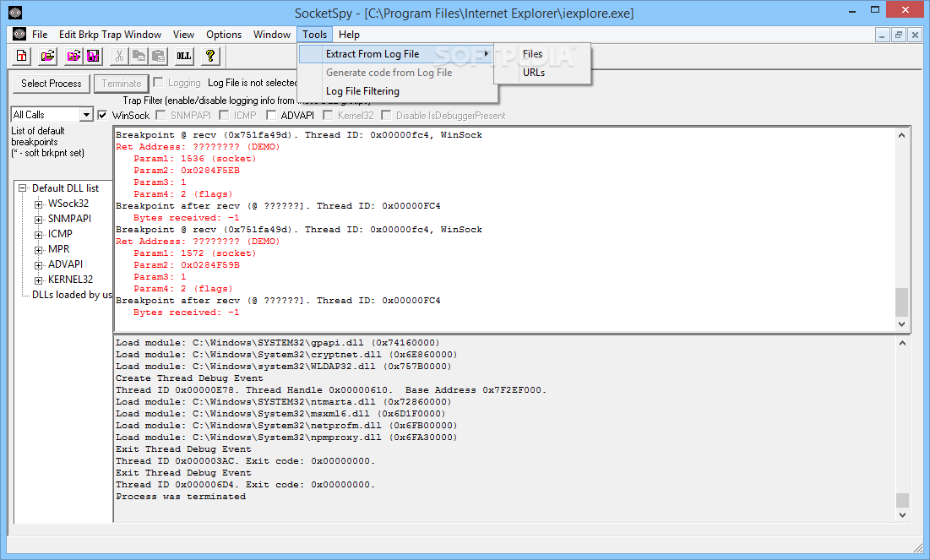This screenshot has height=560, width=930.
Task: Click the npmproxy.dll load module line
Action: [x=286, y=438]
